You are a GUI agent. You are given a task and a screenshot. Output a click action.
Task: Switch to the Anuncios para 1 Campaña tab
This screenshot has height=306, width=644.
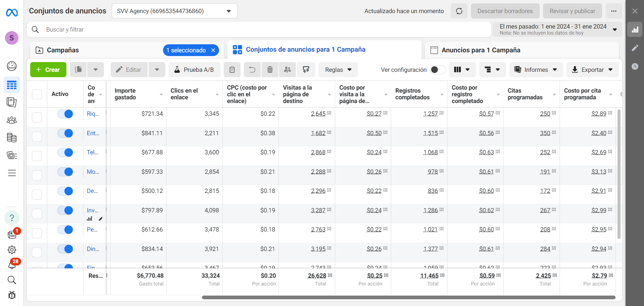pos(522,50)
